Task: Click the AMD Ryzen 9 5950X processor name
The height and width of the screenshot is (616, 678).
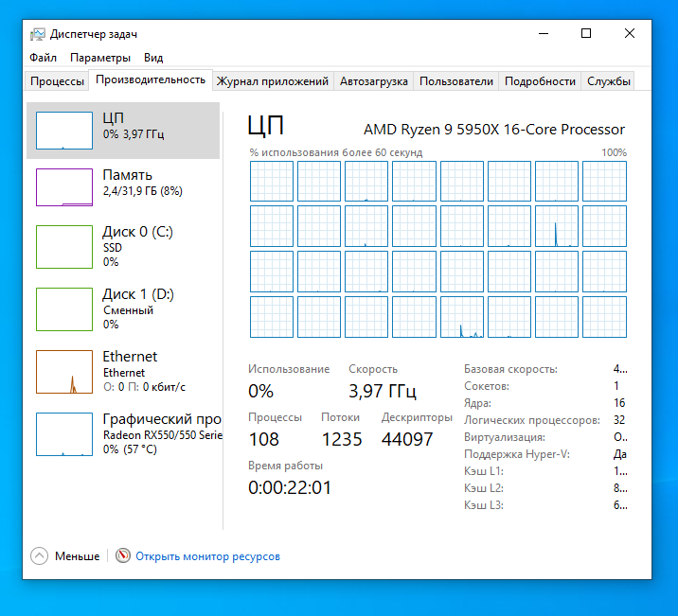Action: point(493,129)
